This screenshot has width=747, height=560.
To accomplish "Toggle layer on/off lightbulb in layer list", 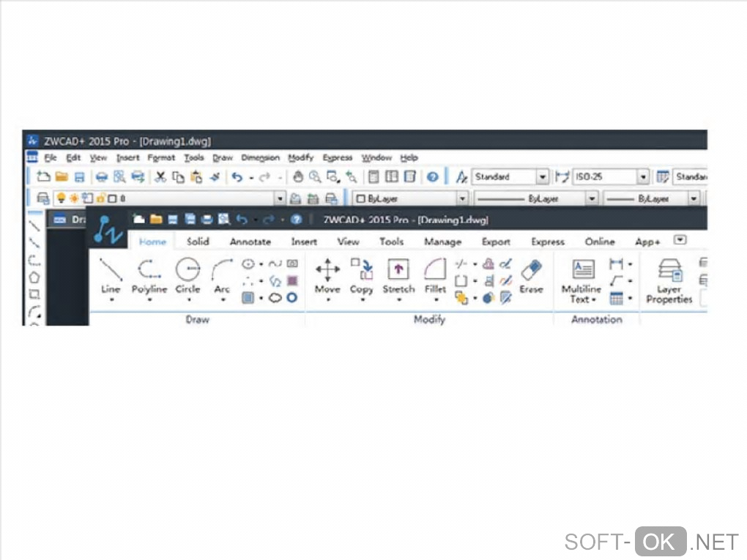I will (x=61, y=198).
